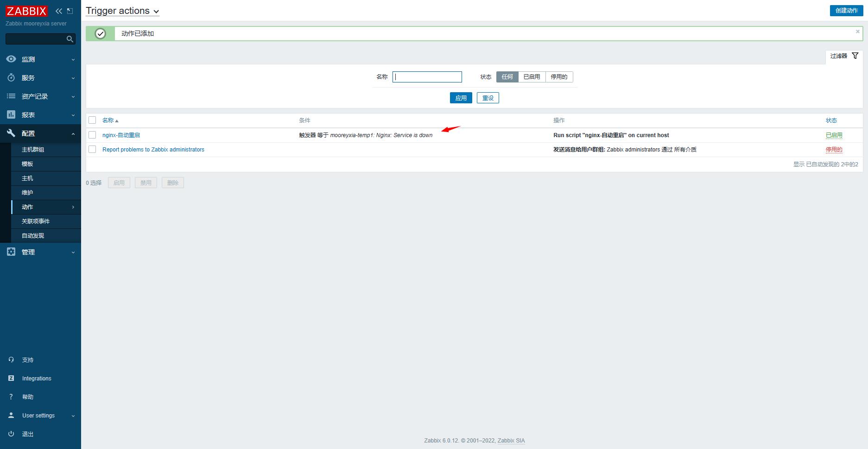Click the 禁用 bulk action button

click(x=146, y=183)
